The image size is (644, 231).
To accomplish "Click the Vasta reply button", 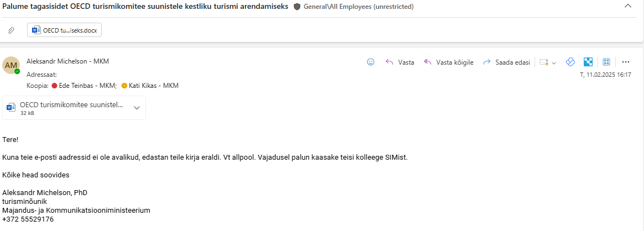I will coord(400,62).
